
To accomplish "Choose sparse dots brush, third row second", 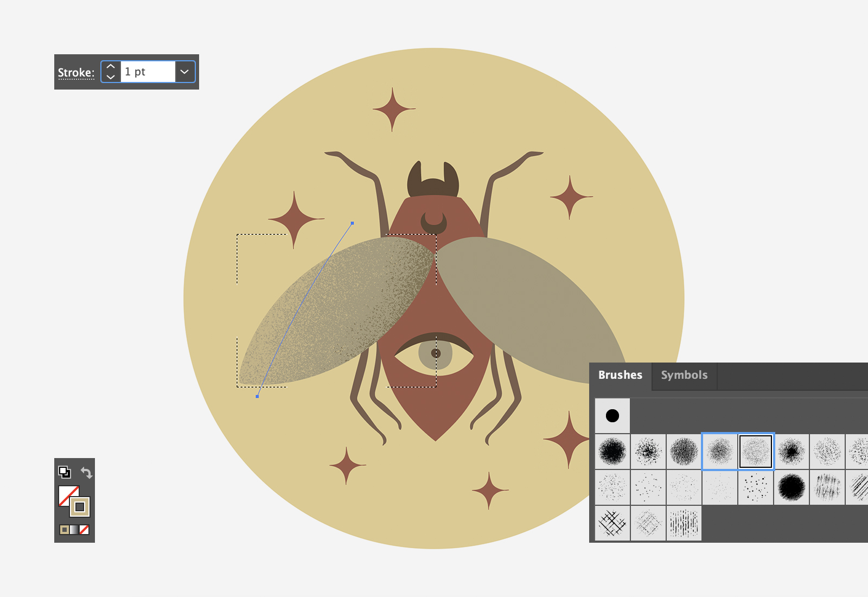I will (648, 487).
